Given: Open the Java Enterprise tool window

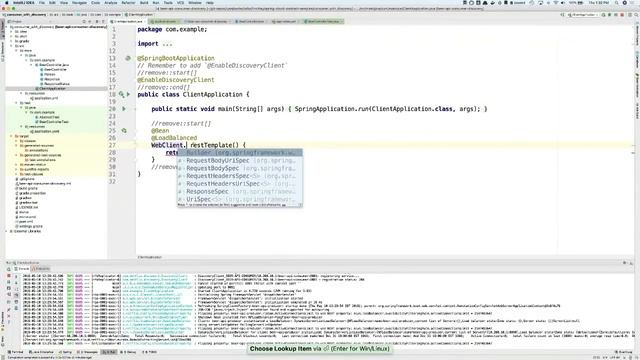Looking at the screenshot, I should (x=41, y=352).
